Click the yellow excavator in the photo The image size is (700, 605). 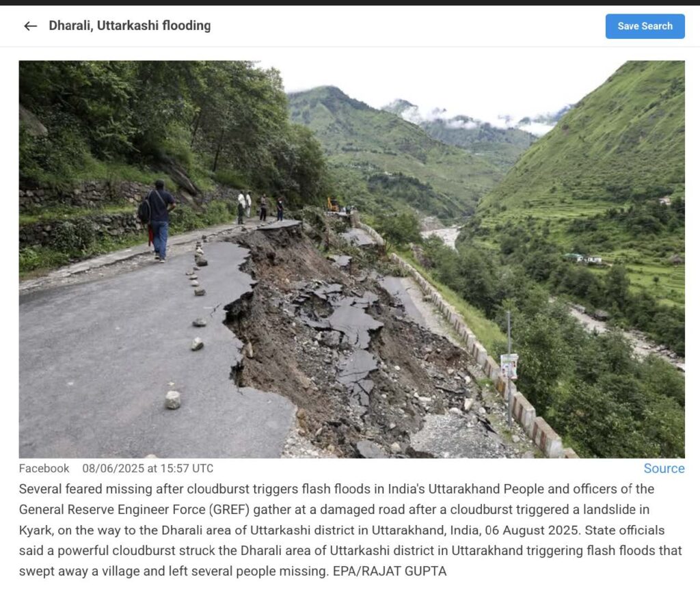point(333,204)
